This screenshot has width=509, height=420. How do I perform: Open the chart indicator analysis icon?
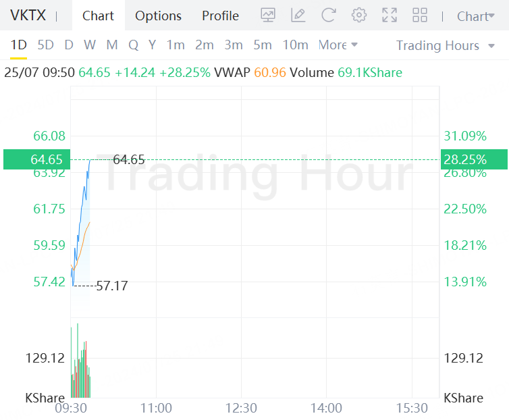(268, 15)
